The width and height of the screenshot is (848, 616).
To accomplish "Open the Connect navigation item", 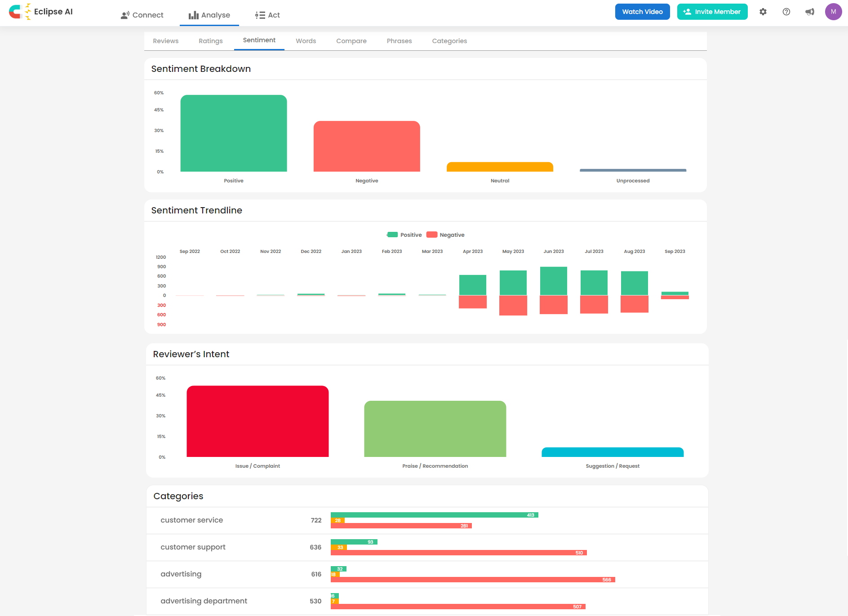I will (142, 15).
